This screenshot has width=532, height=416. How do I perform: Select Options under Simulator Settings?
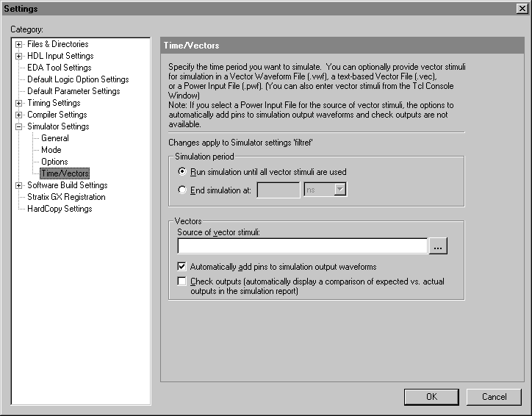coord(54,162)
